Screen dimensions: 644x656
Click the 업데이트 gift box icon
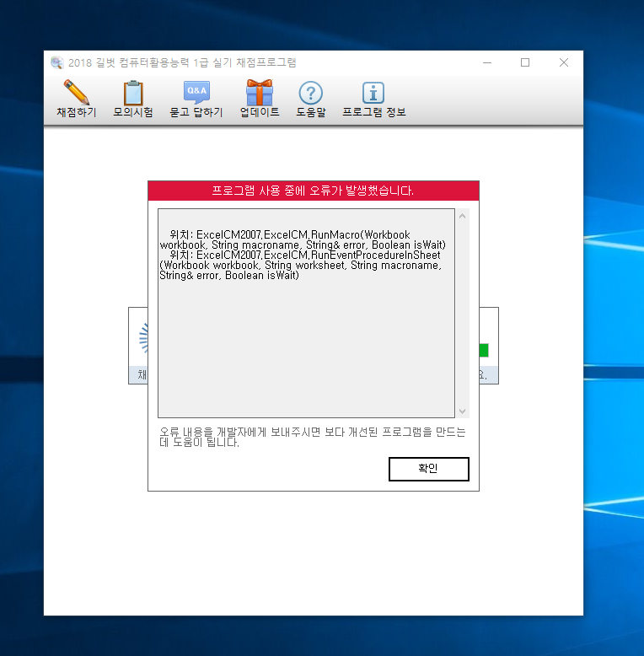(x=259, y=93)
